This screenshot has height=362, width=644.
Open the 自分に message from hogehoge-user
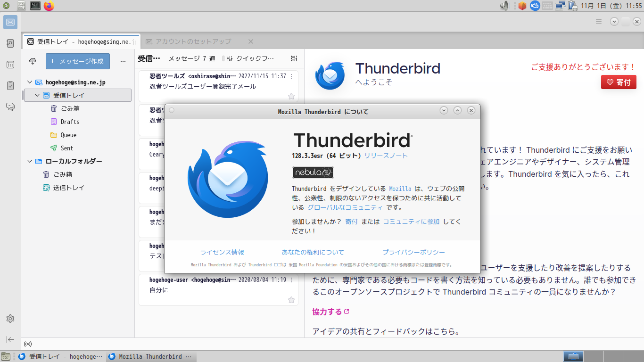(218, 290)
